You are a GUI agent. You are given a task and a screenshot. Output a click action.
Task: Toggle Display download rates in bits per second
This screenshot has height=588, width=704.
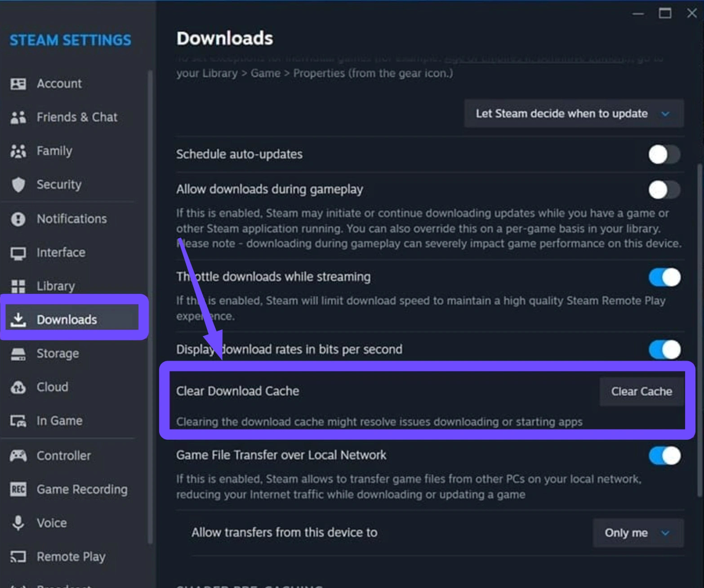pos(664,349)
